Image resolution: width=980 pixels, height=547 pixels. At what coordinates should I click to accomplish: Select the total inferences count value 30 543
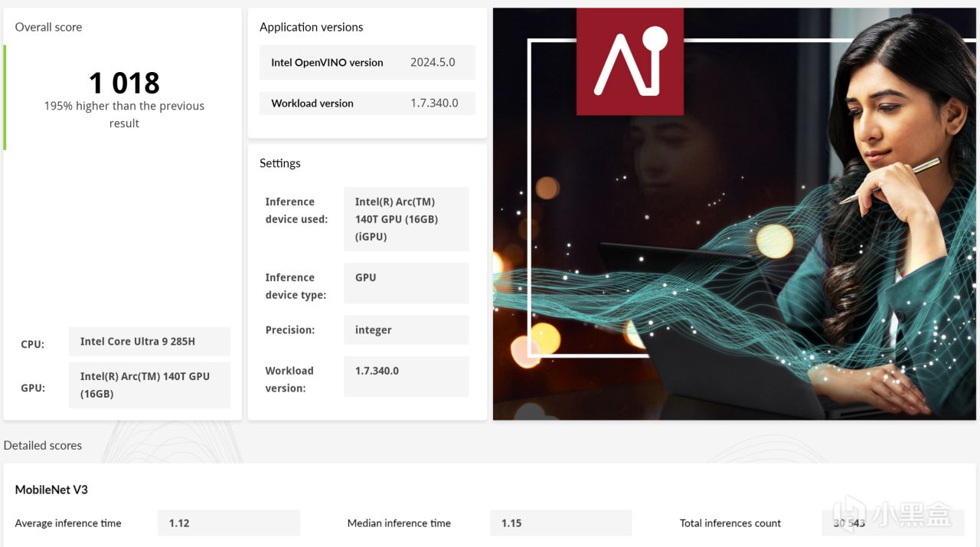(893, 523)
